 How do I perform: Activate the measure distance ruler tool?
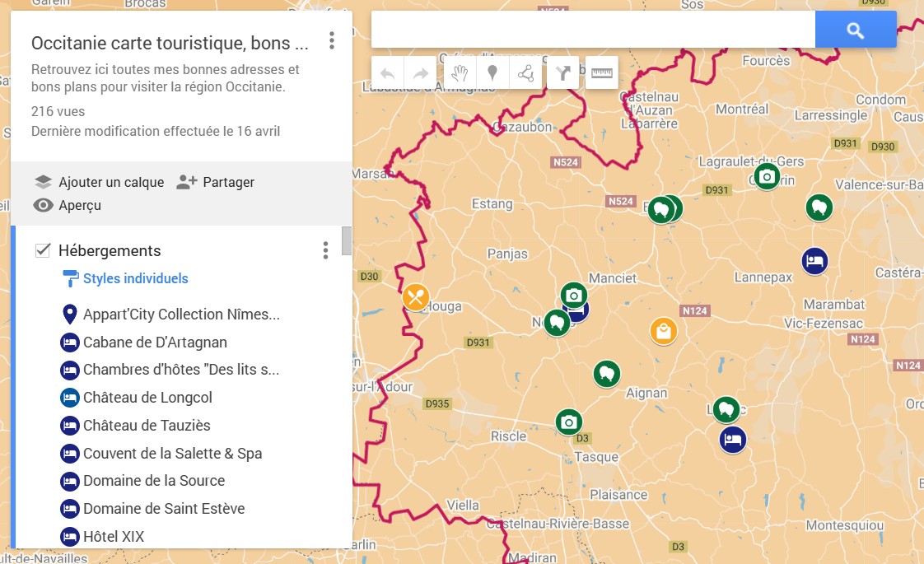coord(602,73)
